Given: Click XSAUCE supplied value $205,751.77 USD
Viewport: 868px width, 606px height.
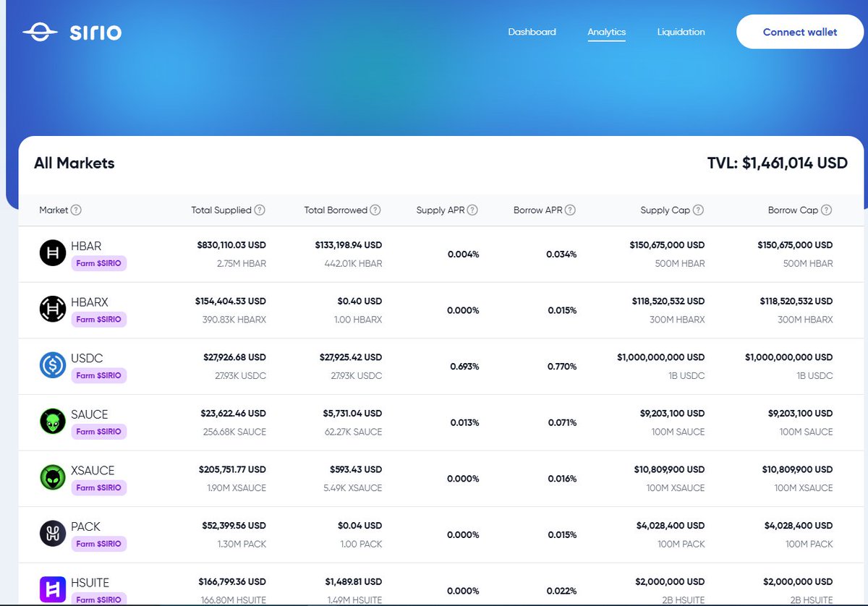Looking at the screenshot, I should (231, 469).
